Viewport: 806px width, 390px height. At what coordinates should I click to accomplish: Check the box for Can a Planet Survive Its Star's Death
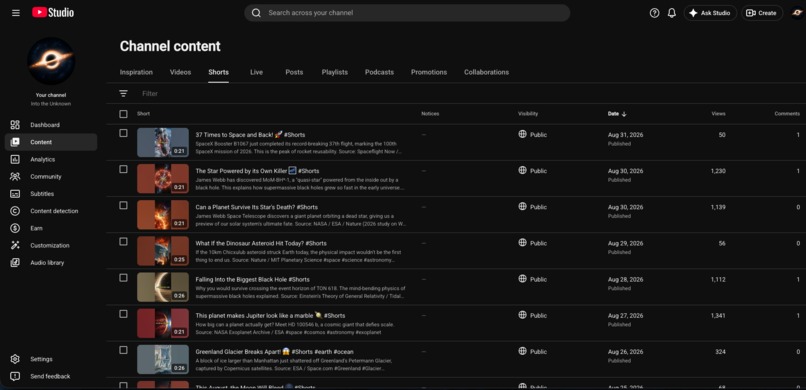(x=123, y=206)
